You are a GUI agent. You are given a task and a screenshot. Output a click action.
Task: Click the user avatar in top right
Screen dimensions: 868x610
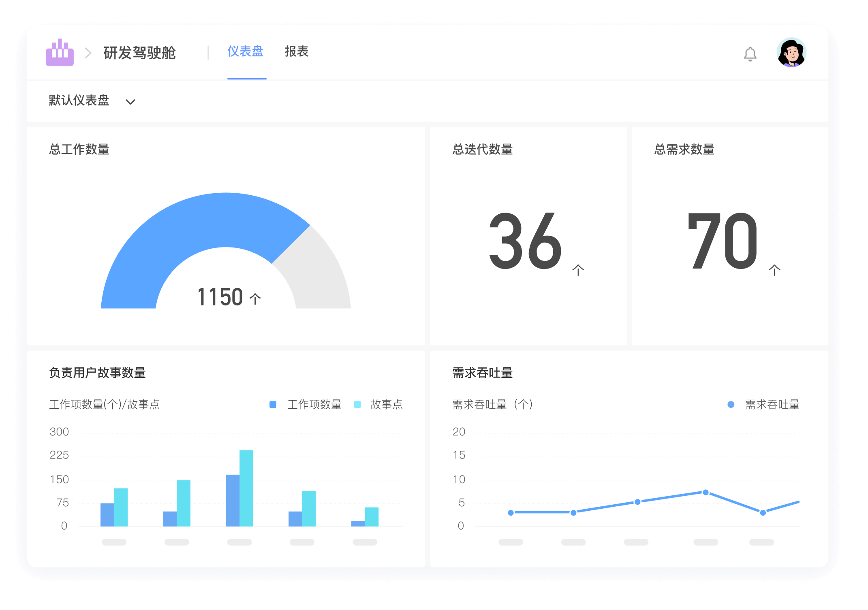tap(791, 52)
